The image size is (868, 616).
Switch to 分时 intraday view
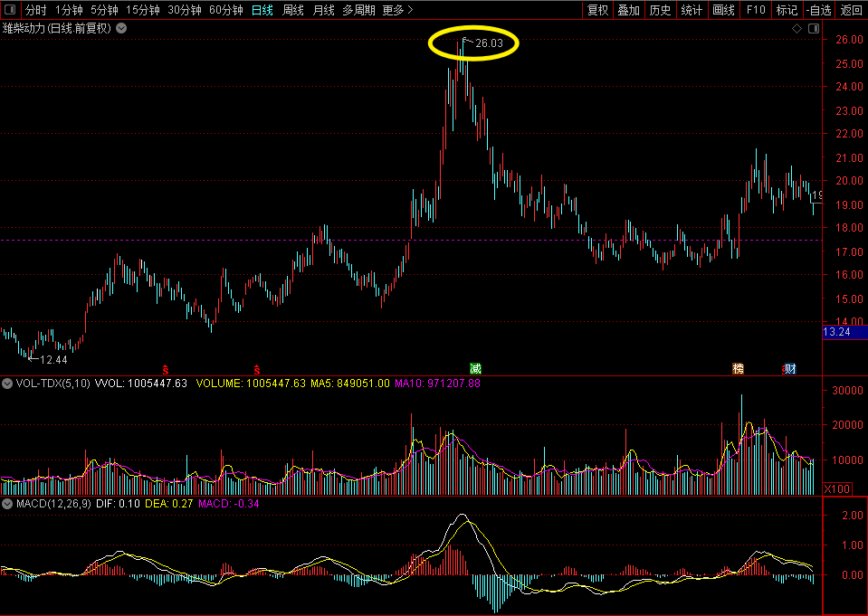click(36, 10)
